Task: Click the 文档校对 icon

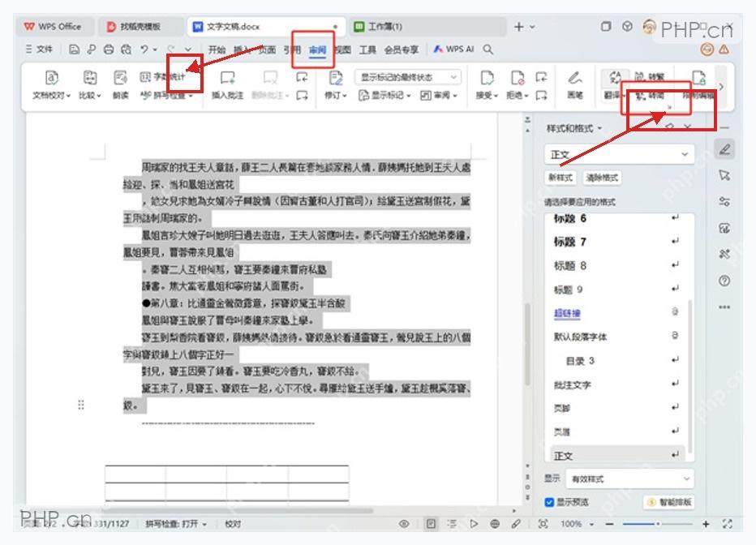Action: coord(52,78)
